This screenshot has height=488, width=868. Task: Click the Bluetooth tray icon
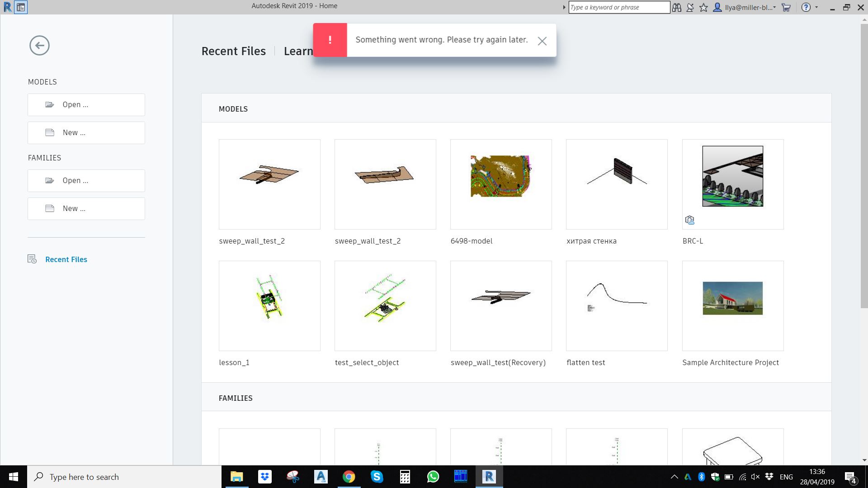point(702,477)
